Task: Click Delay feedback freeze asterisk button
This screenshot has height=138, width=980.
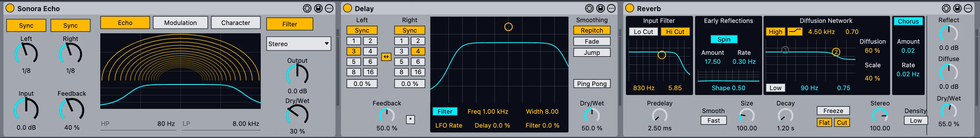Action: click(410, 119)
